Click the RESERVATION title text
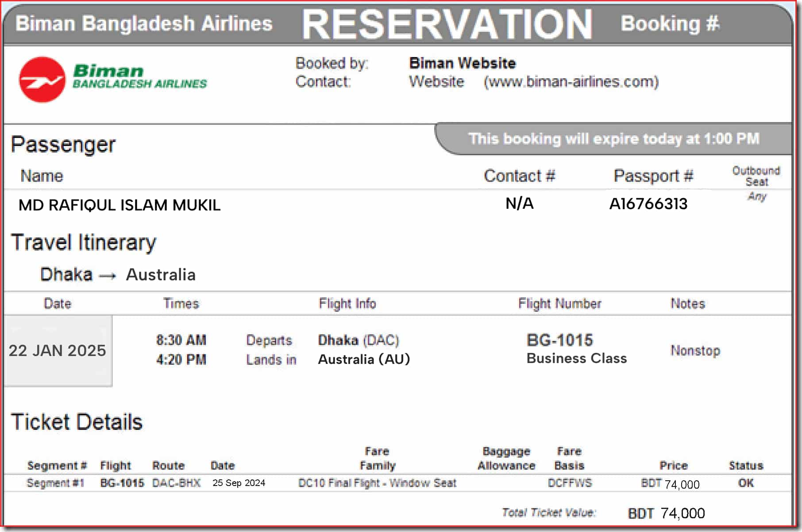 pyautogui.click(x=447, y=24)
